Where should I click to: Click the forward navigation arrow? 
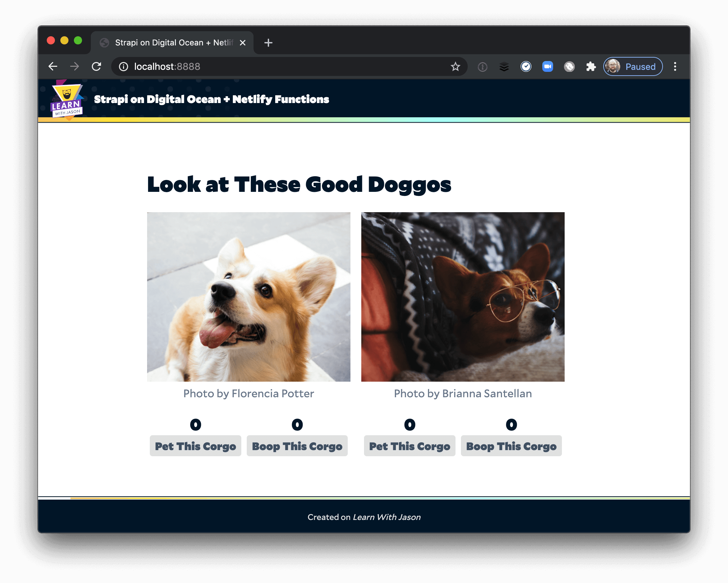(x=74, y=66)
